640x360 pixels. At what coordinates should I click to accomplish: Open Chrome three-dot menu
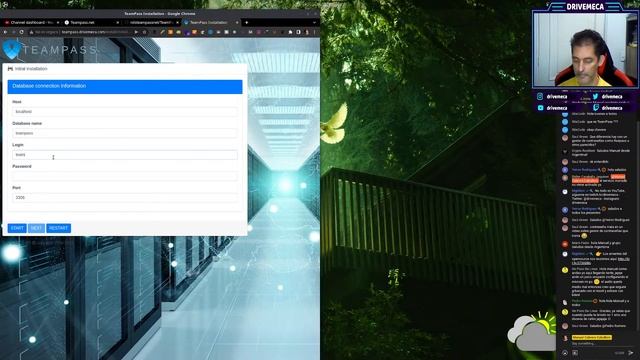pos(315,32)
